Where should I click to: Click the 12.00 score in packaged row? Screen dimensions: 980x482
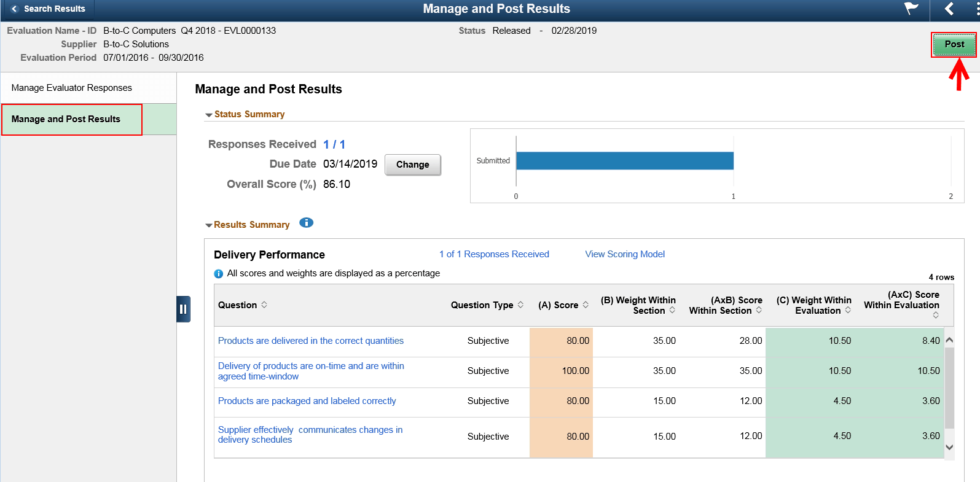click(751, 401)
